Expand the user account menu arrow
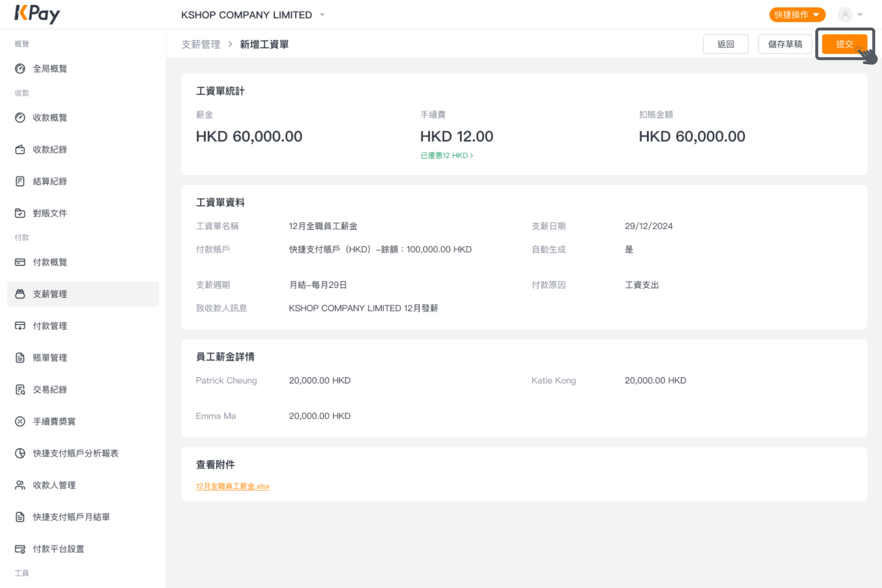The width and height of the screenshot is (882, 588). point(860,15)
